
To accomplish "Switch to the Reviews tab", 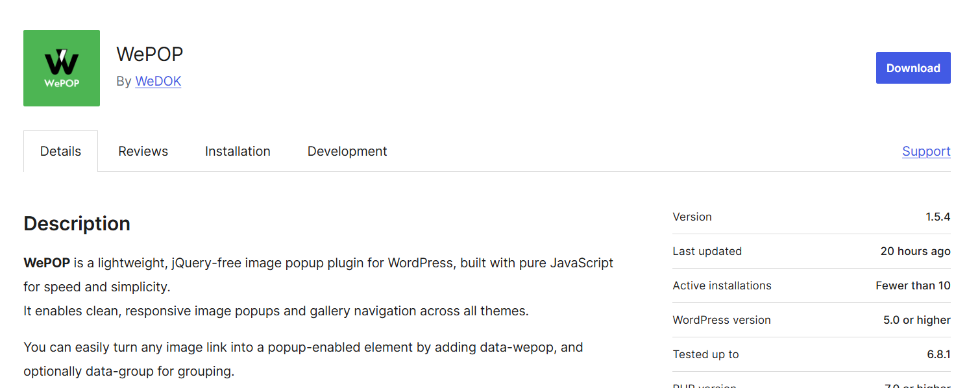I will [x=143, y=151].
